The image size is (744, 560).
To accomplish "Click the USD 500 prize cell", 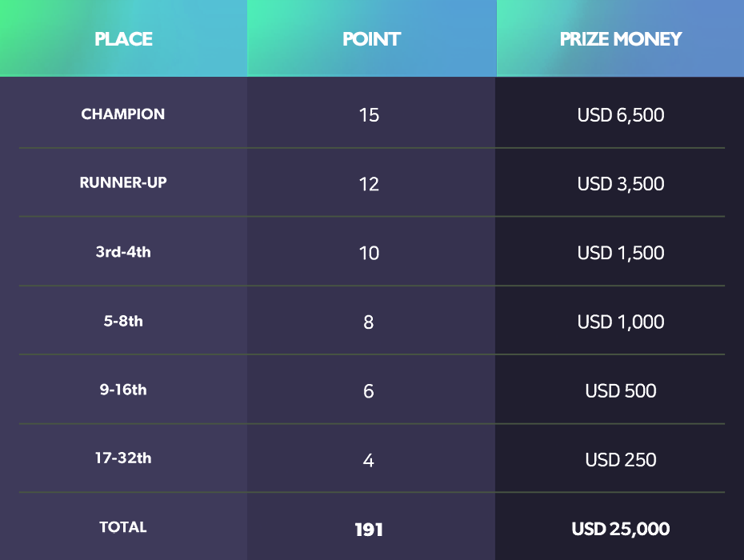I will pos(621,391).
